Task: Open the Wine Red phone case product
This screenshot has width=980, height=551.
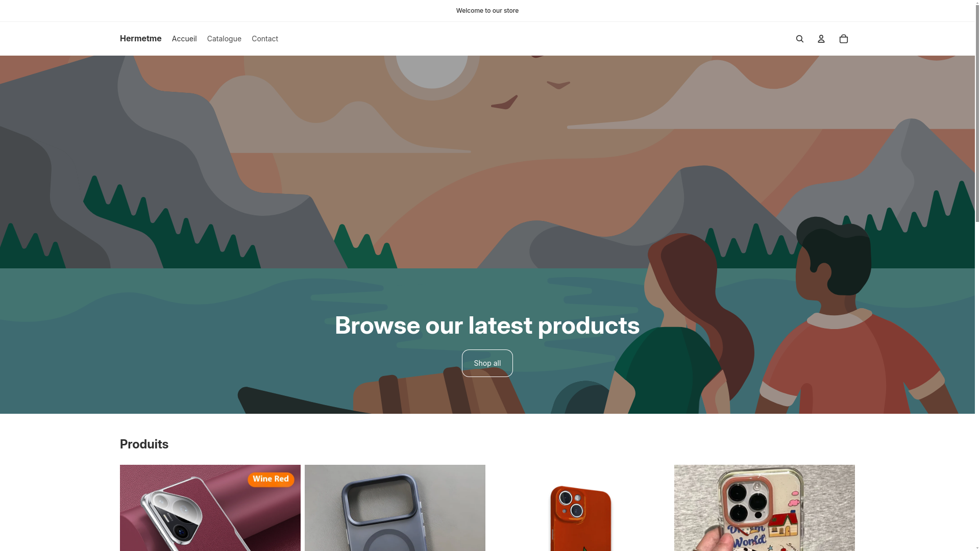Action: [x=210, y=508]
